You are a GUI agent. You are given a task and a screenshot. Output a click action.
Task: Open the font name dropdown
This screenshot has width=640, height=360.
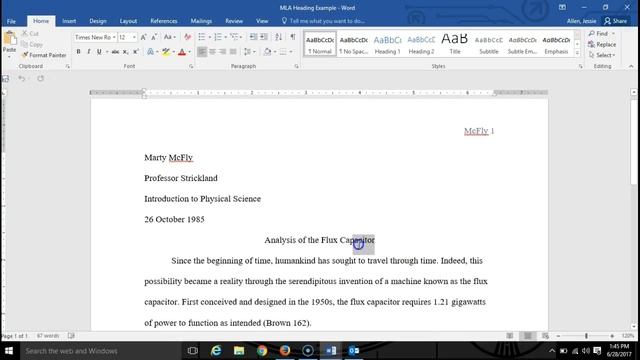[x=114, y=37]
